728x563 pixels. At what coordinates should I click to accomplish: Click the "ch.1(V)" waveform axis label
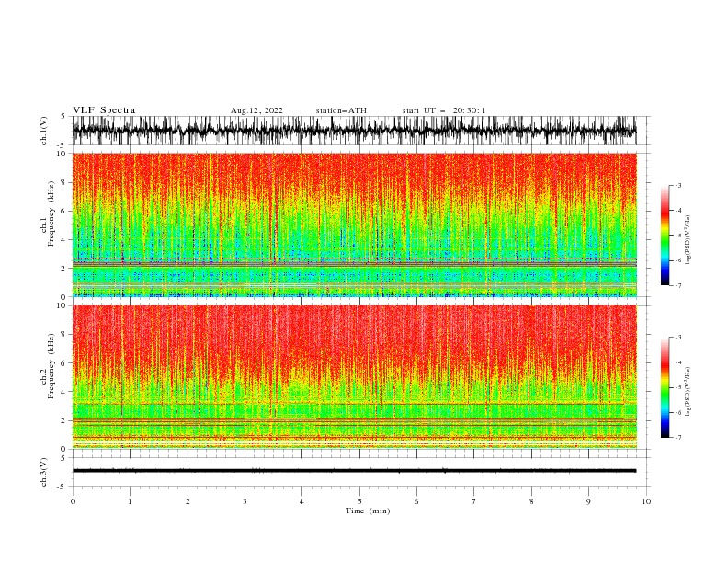pos(44,131)
